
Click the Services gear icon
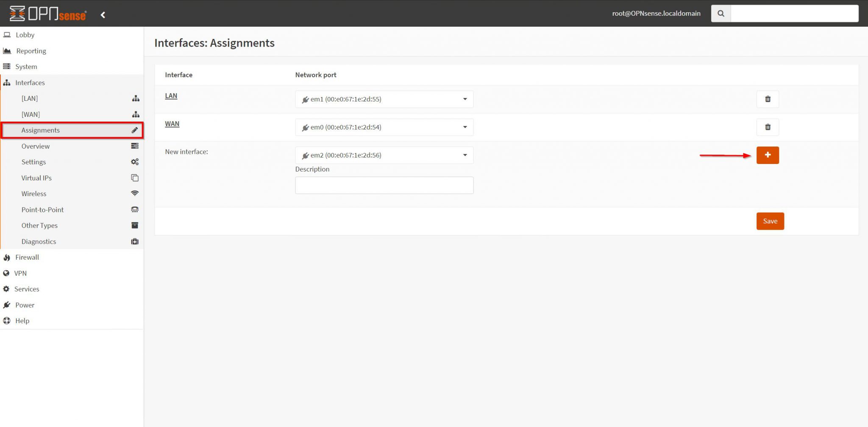point(6,289)
